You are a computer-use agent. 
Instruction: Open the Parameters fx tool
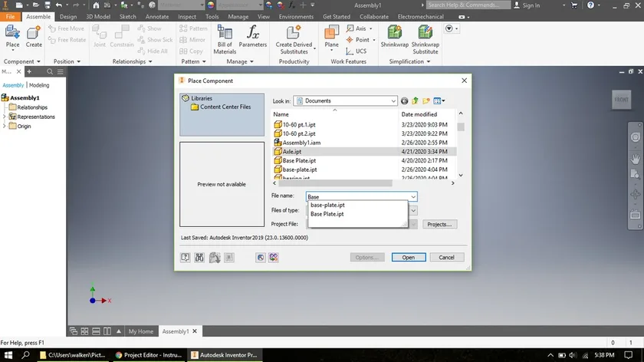(x=252, y=36)
